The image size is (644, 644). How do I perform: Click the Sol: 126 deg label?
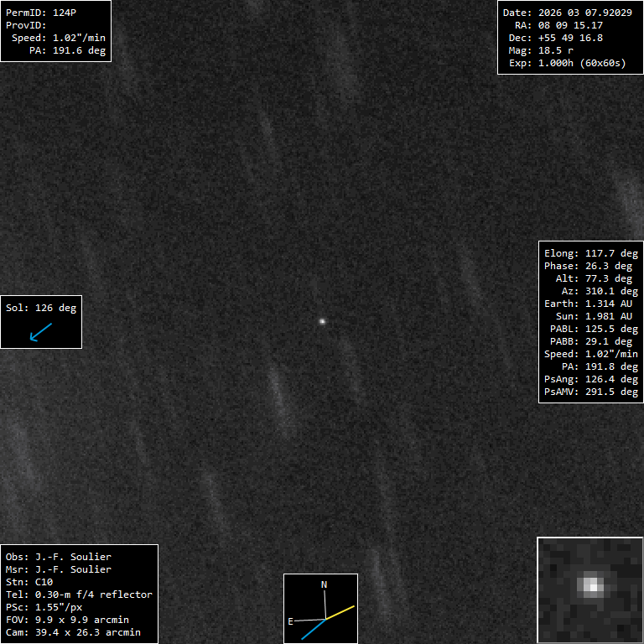tap(41, 308)
